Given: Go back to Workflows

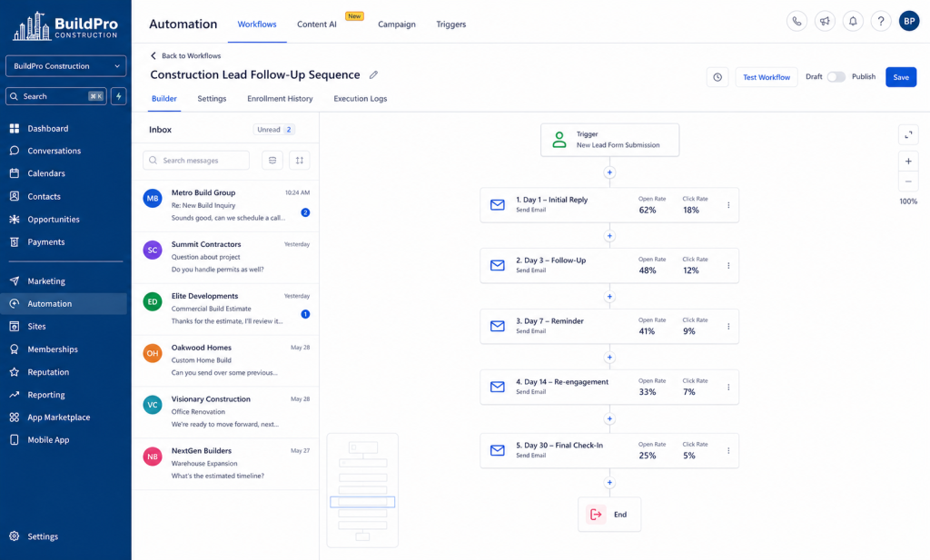Looking at the screenshot, I should tap(185, 55).
